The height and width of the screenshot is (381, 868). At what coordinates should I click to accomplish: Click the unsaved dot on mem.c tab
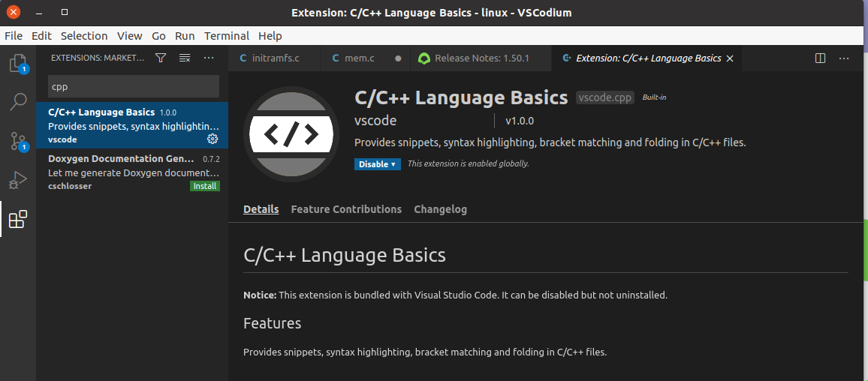coord(398,58)
